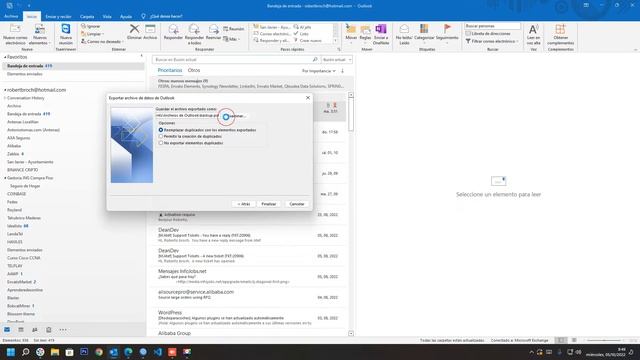The image size is (640, 360).
Task: Click the Examinar button in export dialog
Action: tap(235, 116)
